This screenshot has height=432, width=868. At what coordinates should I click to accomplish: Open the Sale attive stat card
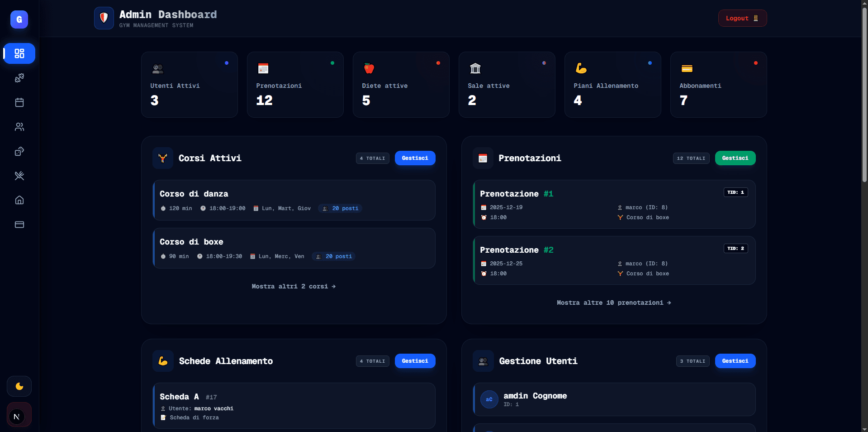507,85
